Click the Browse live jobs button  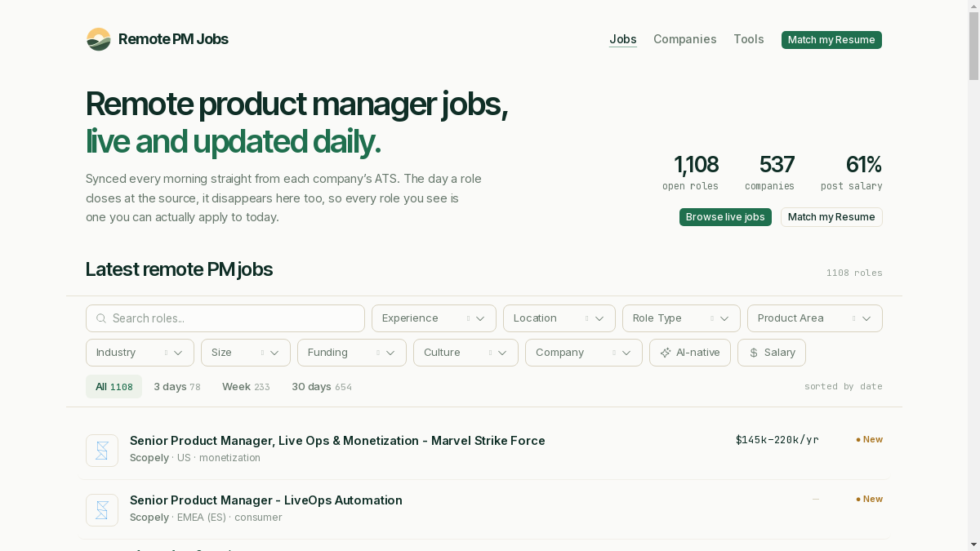tap(725, 217)
